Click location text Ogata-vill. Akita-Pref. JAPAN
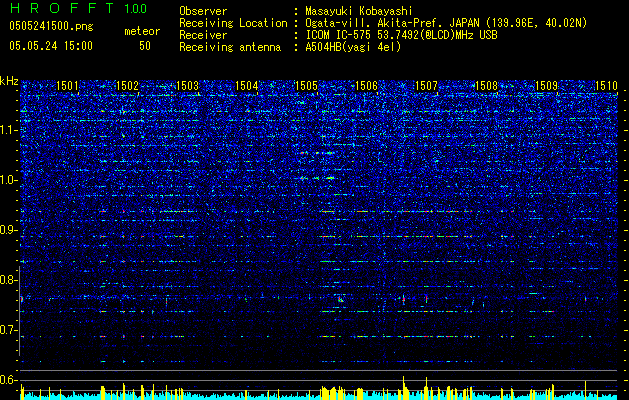 click(x=392, y=23)
